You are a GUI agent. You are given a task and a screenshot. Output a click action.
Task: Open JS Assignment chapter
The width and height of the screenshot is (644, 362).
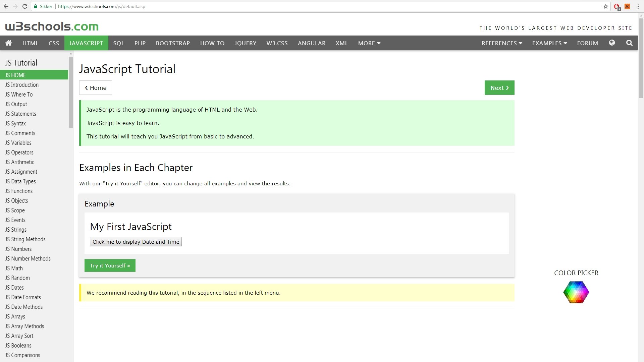(34, 172)
